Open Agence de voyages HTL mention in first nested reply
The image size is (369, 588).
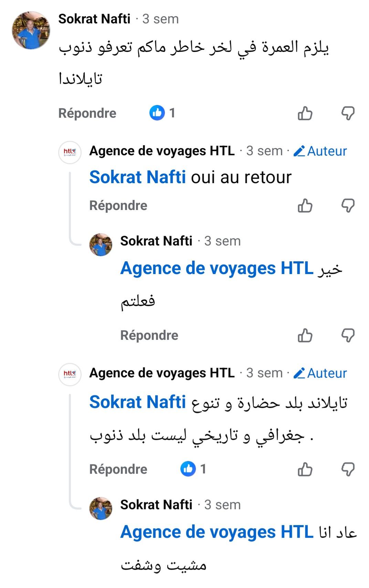tap(217, 269)
